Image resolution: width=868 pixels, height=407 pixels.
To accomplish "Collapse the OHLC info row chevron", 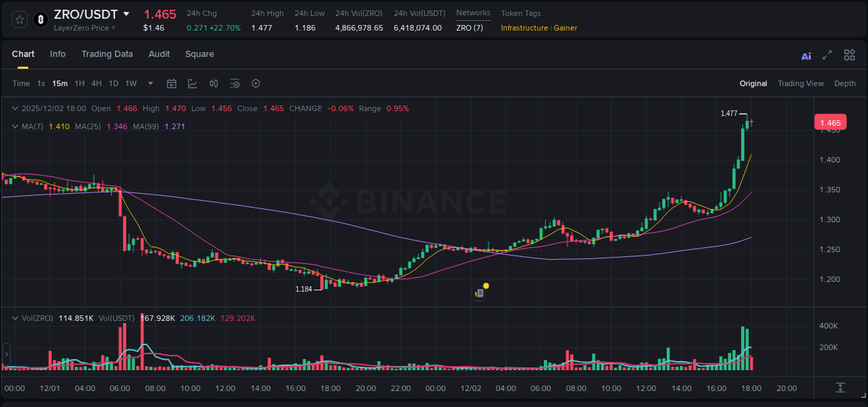I will pos(14,108).
